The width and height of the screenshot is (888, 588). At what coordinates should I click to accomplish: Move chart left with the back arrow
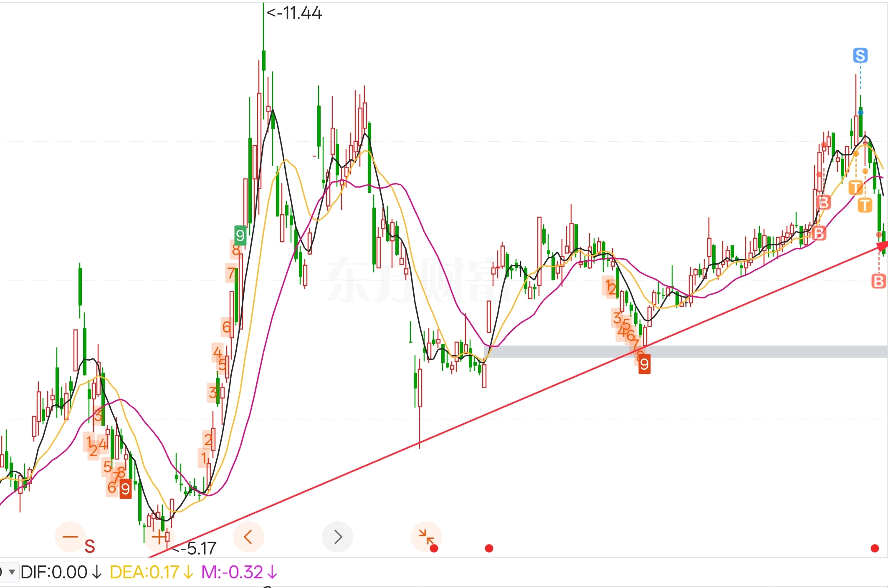(248, 537)
